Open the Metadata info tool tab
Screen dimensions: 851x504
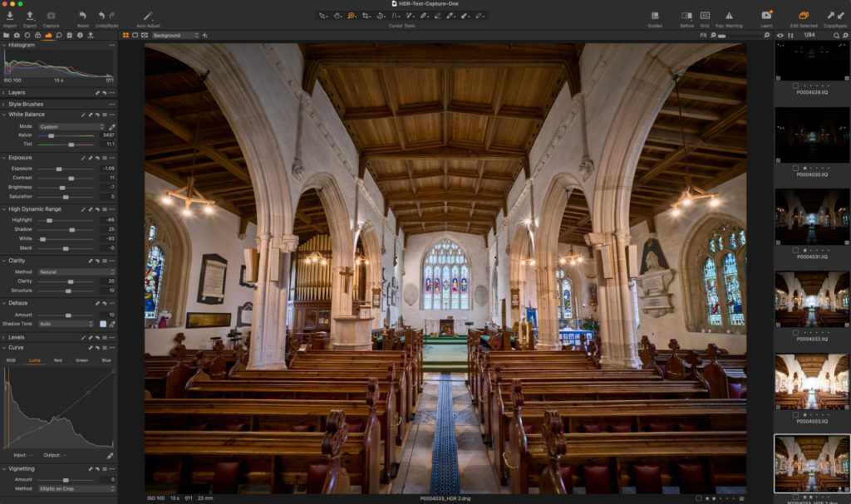click(80, 35)
